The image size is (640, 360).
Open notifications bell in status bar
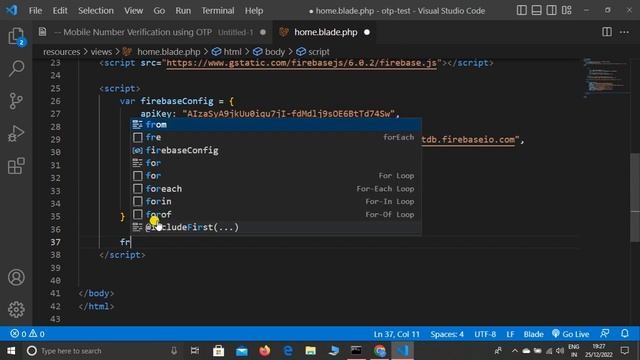[x=625, y=334]
